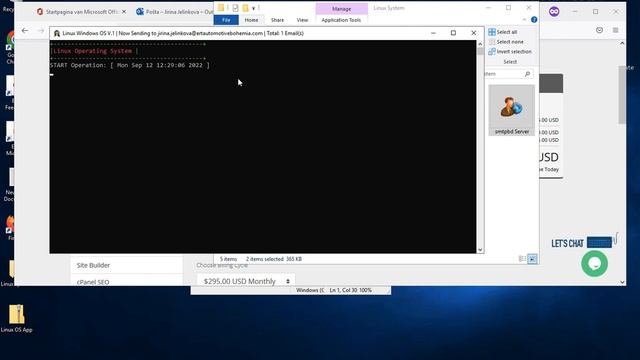This screenshot has height=360, width=640.
Task: Click the browser back arrow
Action: click(25, 31)
